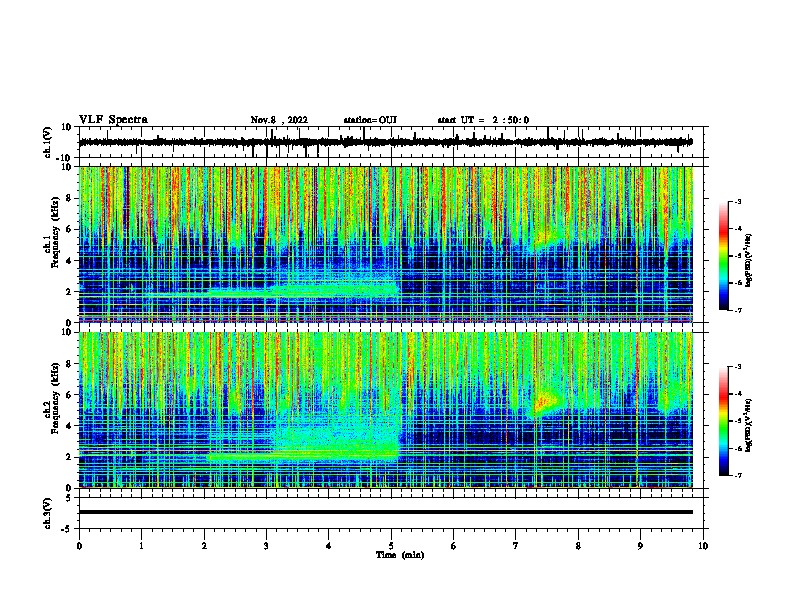Click time-axis tick label "3"
The image size is (792, 612).
click(266, 546)
